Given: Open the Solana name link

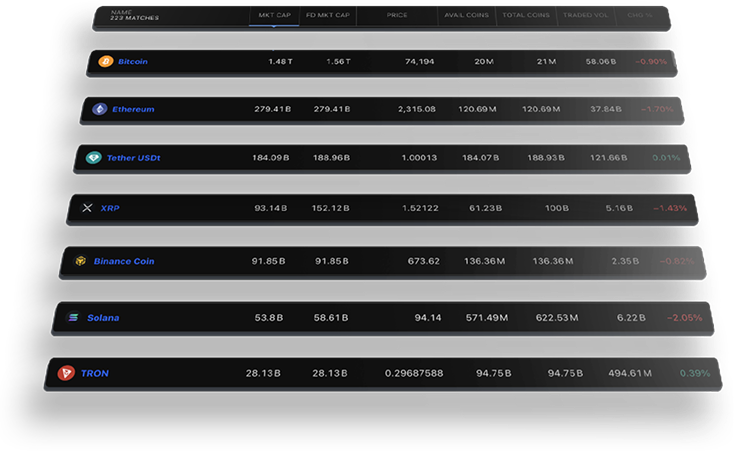Looking at the screenshot, I should [103, 318].
